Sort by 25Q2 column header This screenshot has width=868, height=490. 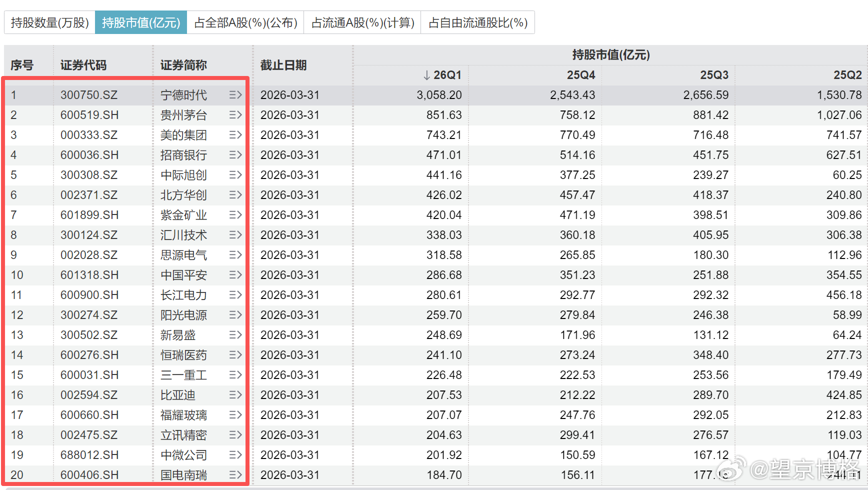pos(847,75)
